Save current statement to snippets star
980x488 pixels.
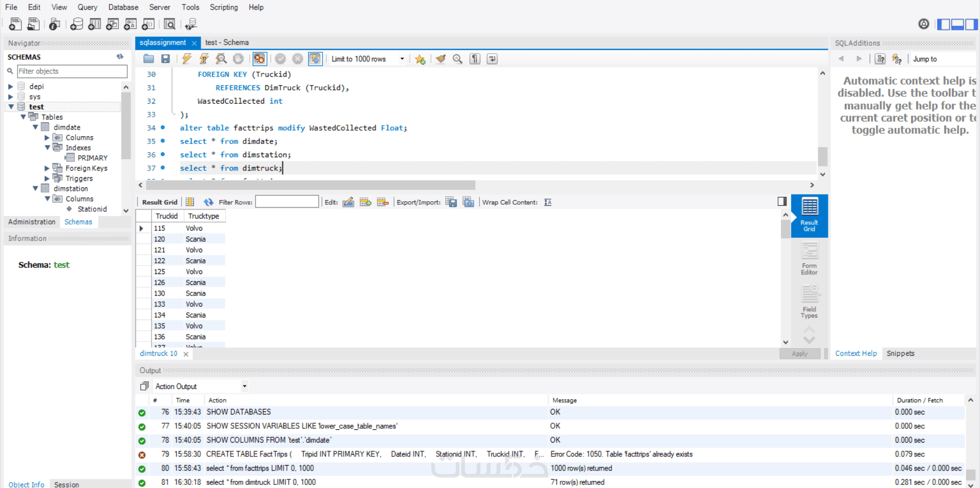pyautogui.click(x=420, y=59)
